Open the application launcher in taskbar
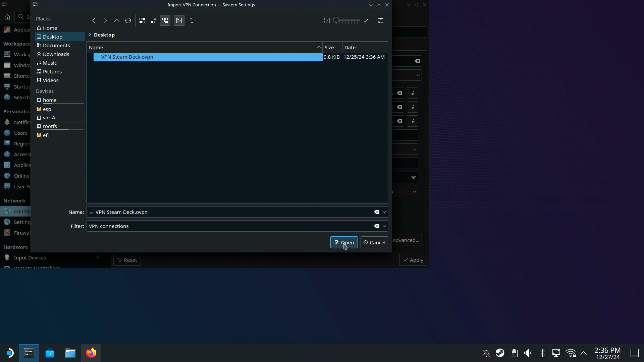This screenshot has height=362, width=644. tap(9, 353)
